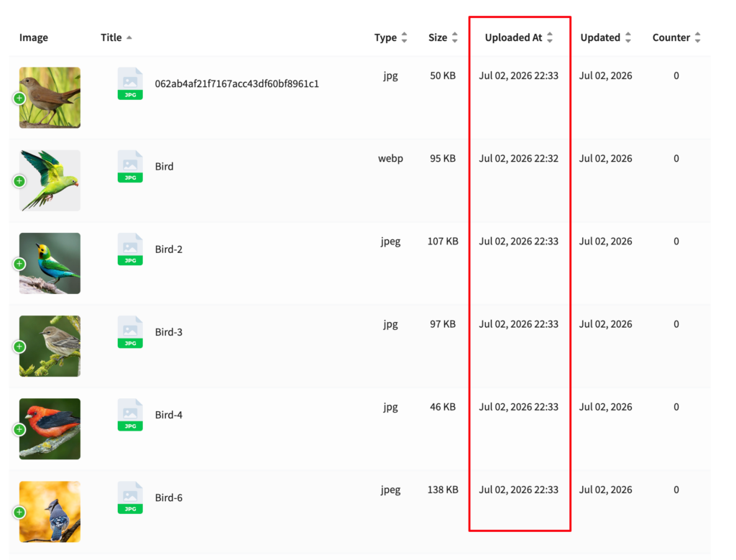Click the JPG file icon next to Bird

point(130,167)
